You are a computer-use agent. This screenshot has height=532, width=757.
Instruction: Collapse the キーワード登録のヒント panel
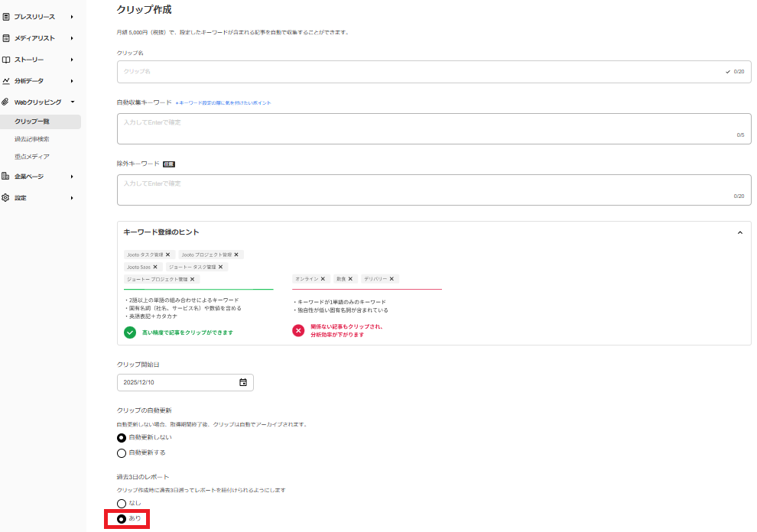(x=739, y=232)
